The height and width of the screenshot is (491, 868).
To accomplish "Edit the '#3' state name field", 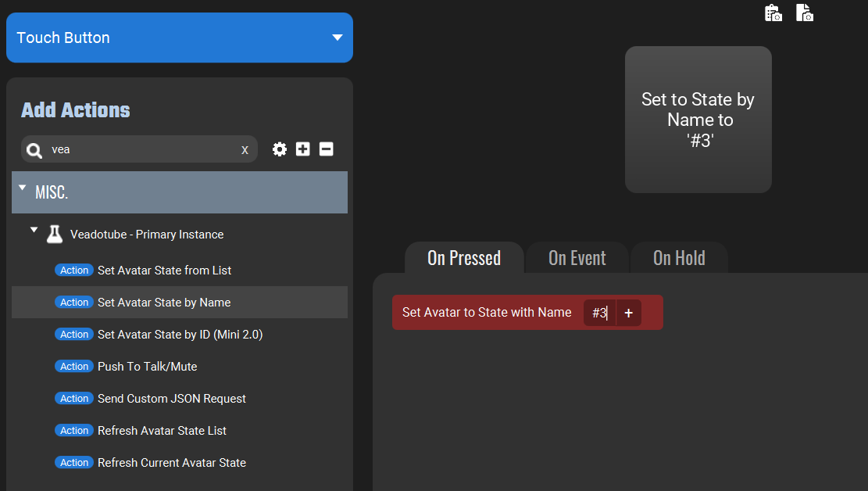I will 599,313.
